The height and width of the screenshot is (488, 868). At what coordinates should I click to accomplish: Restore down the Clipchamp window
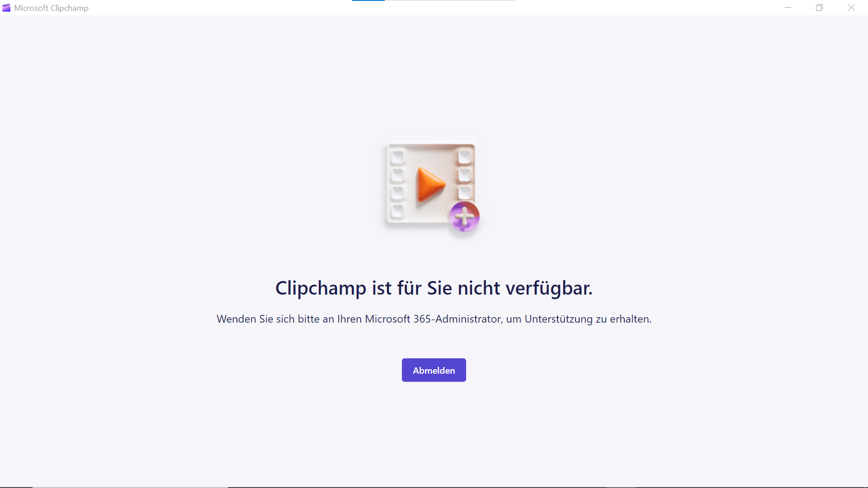point(819,8)
